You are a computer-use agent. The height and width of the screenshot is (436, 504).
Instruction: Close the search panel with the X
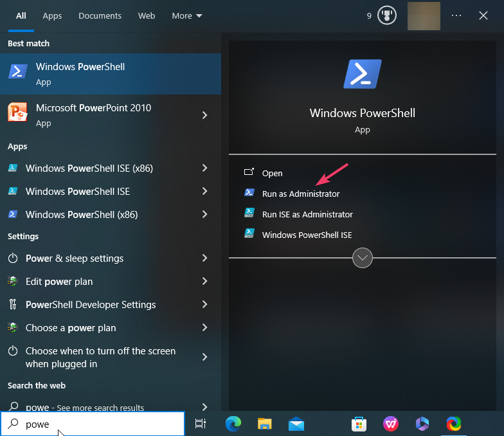pos(483,15)
